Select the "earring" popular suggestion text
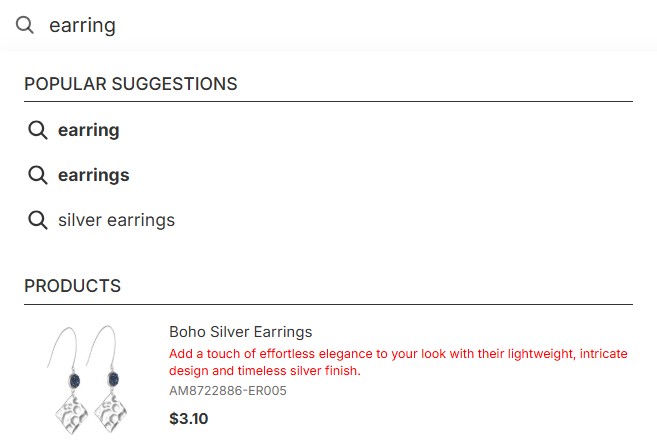The height and width of the screenshot is (440, 657). 88,130
